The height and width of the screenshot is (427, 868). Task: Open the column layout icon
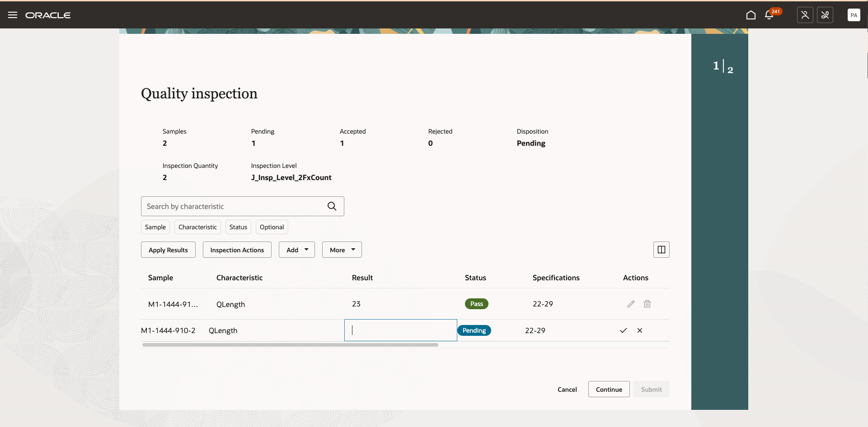(x=662, y=250)
